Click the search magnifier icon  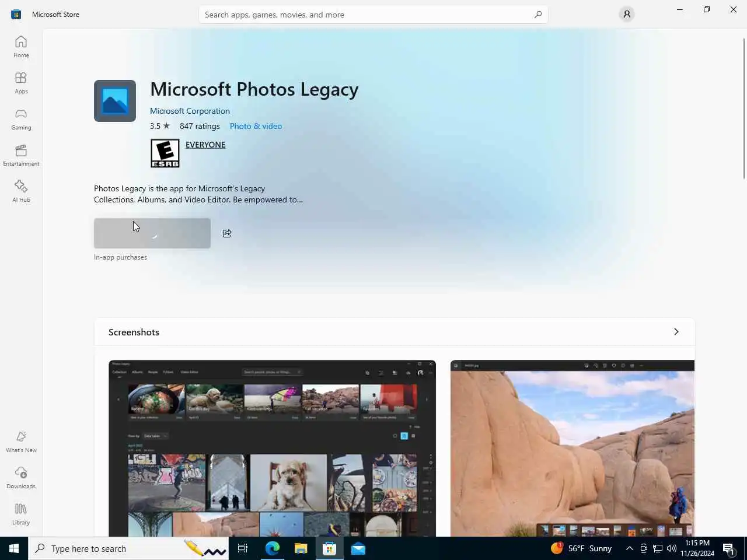[537, 15]
